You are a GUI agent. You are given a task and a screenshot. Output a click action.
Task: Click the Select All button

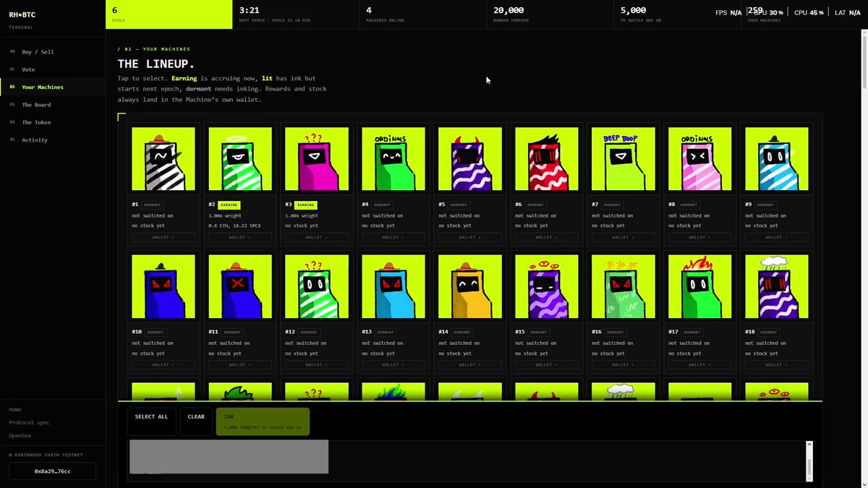(x=151, y=421)
